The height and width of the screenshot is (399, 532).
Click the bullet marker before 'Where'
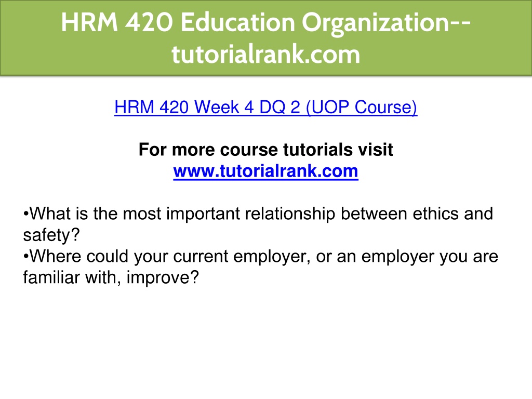pyautogui.click(x=26, y=257)
